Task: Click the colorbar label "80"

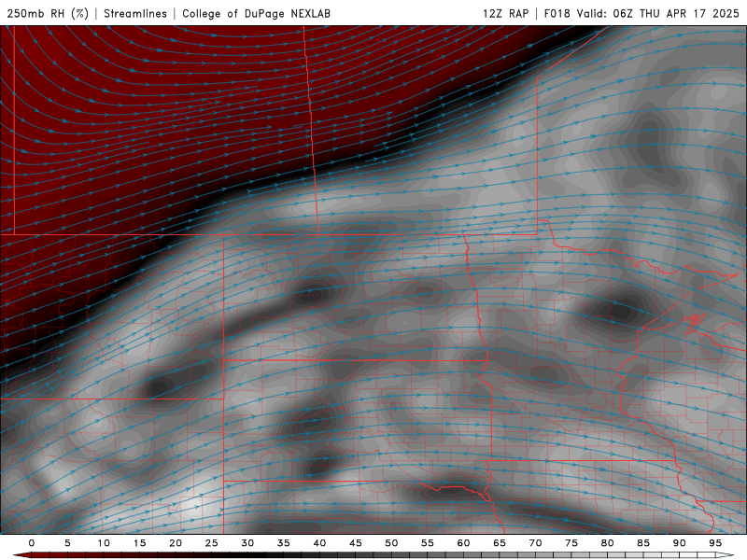Action: coord(608,543)
